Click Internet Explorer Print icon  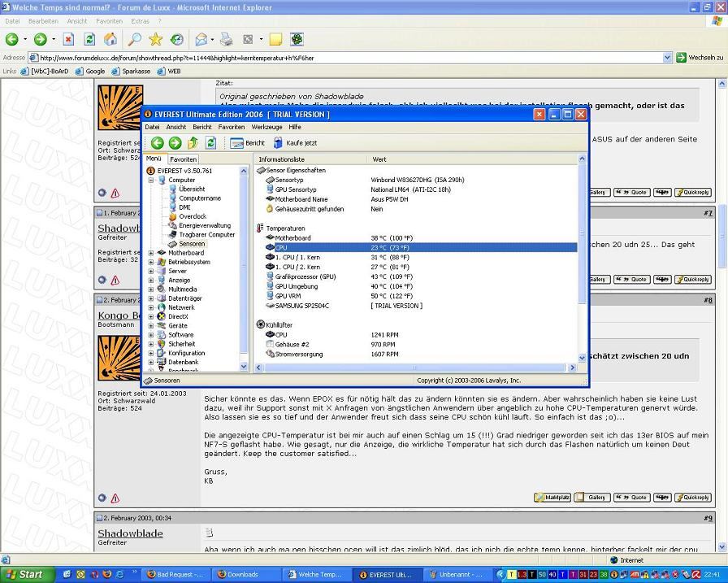(x=226, y=40)
